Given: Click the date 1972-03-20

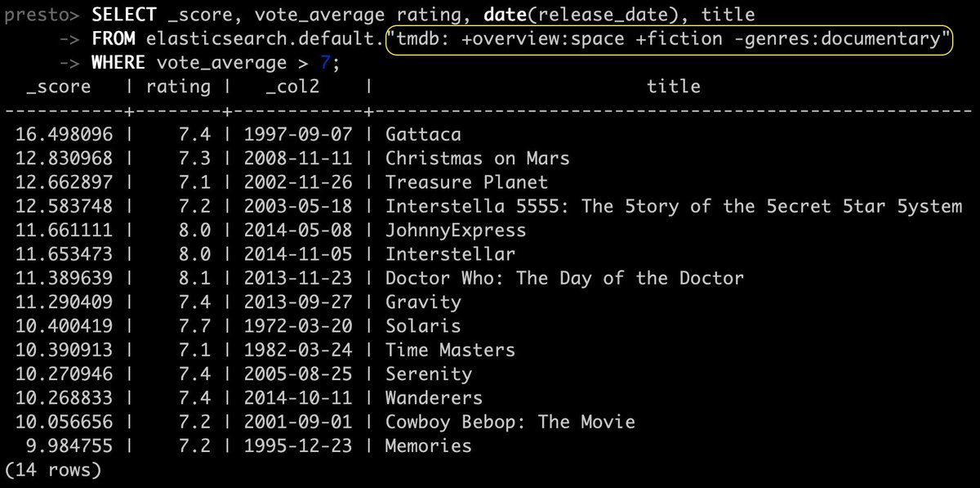Looking at the screenshot, I should tap(298, 326).
